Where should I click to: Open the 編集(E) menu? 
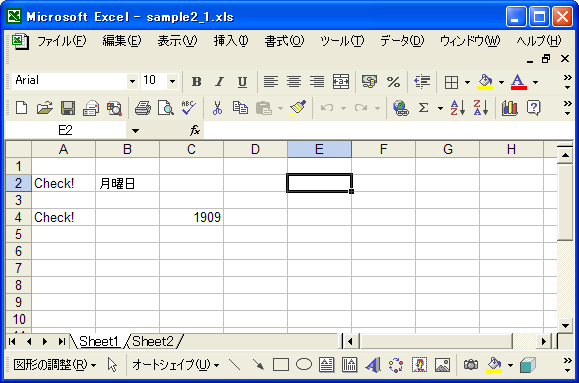coord(122,41)
